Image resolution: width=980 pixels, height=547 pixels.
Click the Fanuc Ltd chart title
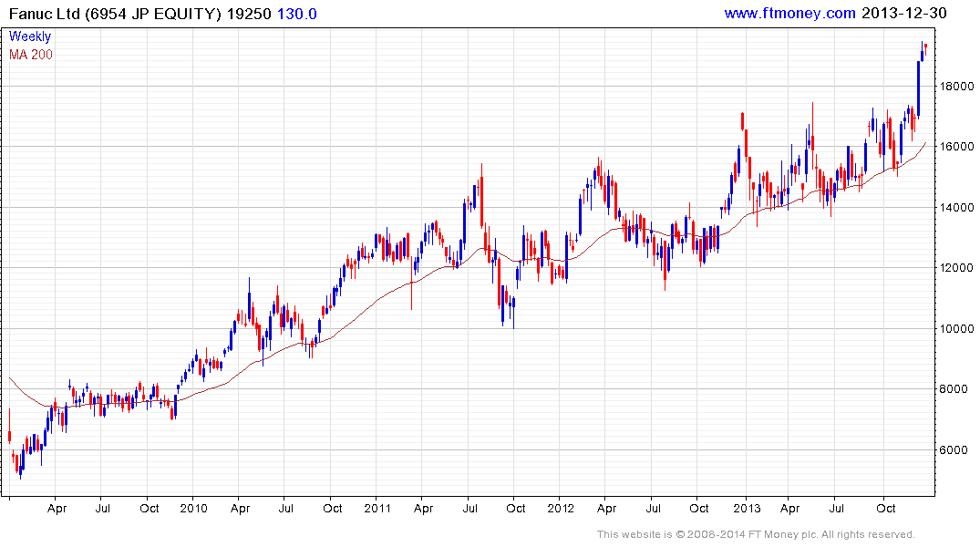(x=115, y=14)
